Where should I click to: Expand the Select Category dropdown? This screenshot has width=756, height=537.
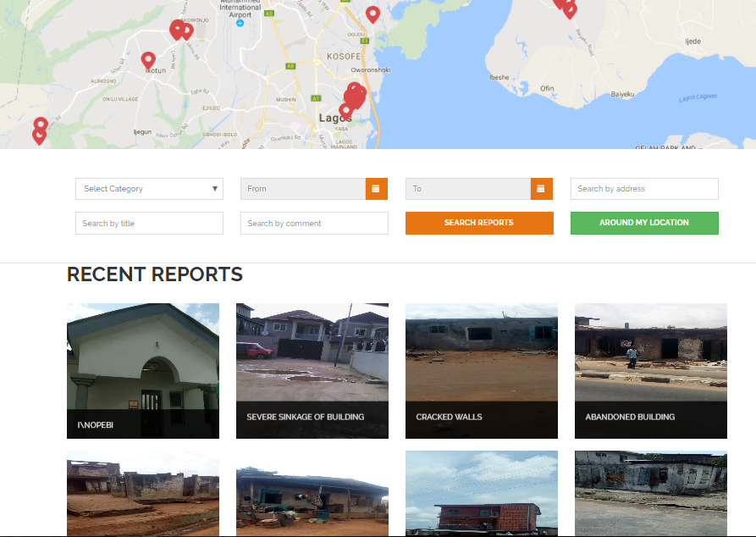[x=149, y=189]
